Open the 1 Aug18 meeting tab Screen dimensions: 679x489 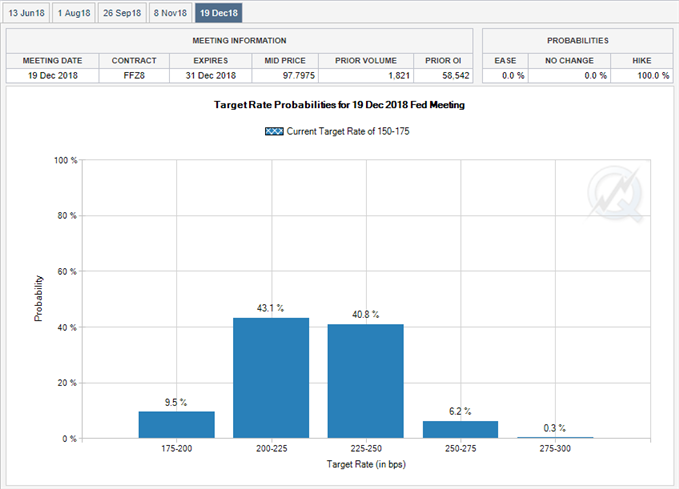(x=74, y=13)
